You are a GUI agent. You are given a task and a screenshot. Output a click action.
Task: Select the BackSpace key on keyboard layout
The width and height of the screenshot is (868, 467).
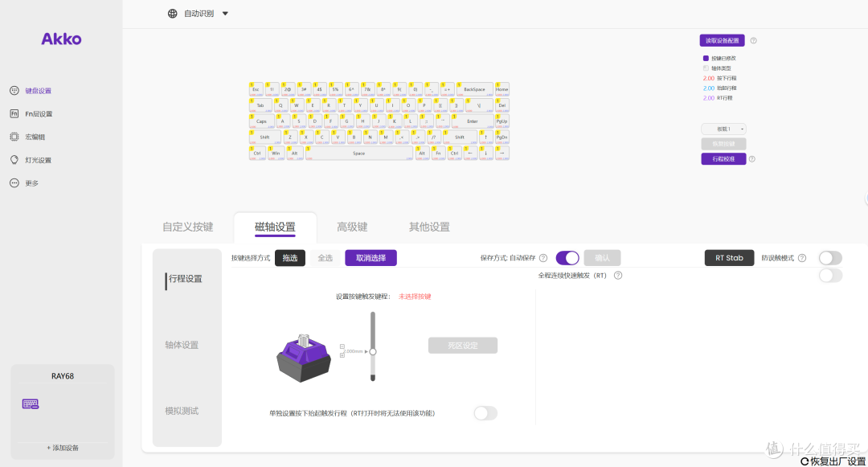(x=475, y=90)
